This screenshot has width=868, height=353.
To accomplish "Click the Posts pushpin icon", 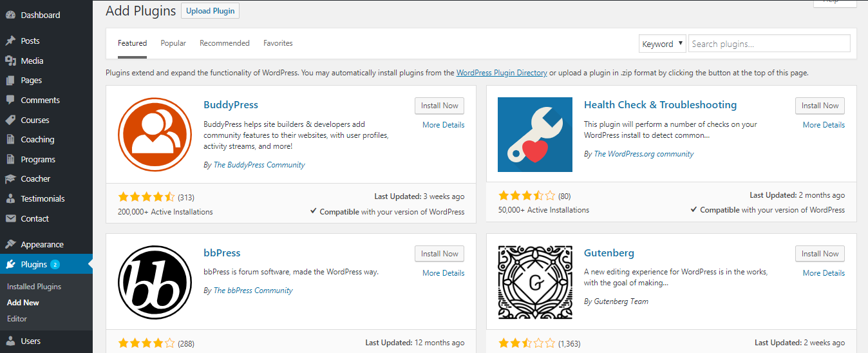I will (10, 41).
